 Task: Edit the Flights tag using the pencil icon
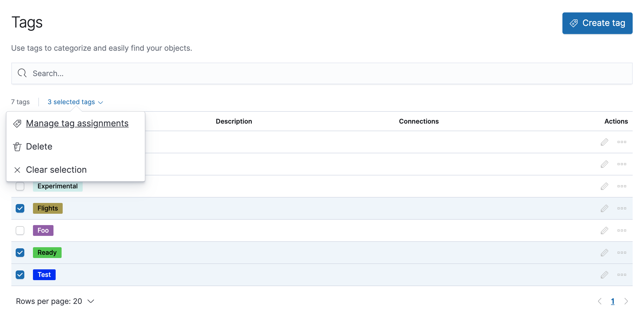tap(605, 208)
